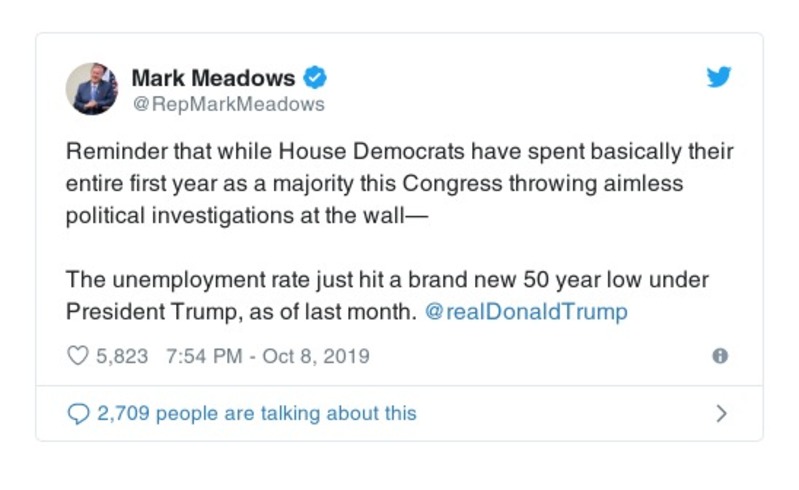Open '2,709 people are talking about this'

[x=256, y=413]
